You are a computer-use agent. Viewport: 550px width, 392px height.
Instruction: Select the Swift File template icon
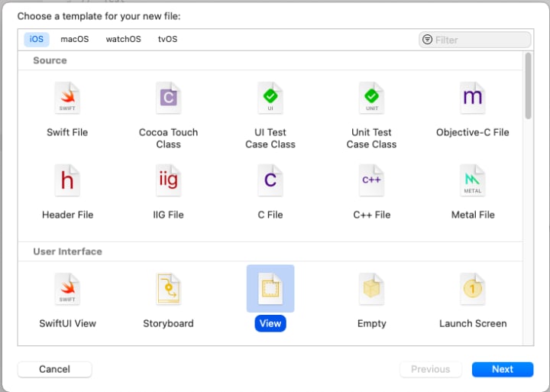pyautogui.click(x=67, y=98)
